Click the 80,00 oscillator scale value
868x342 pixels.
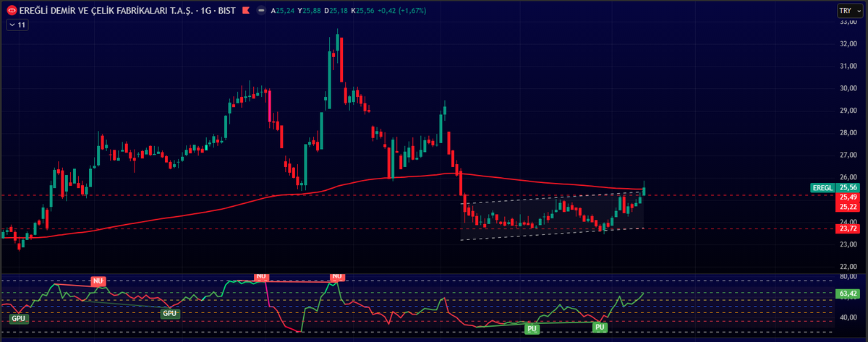click(847, 276)
